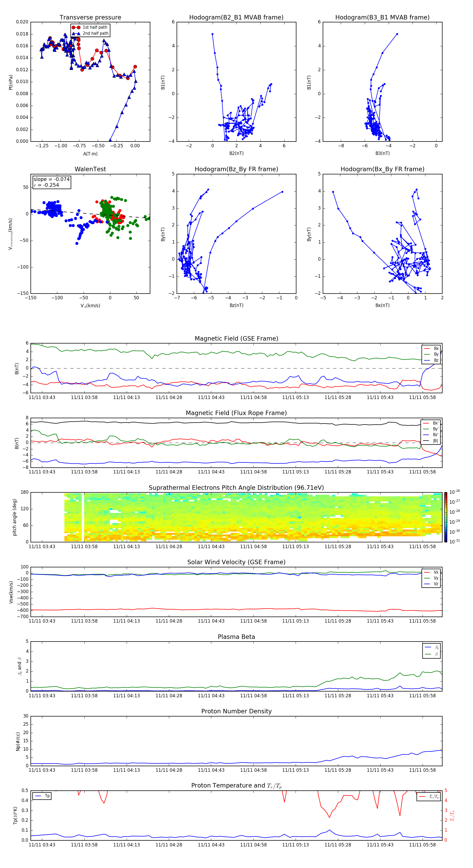Viewport: 473px width, 868px height.
Task: Click the 'Pt(nPa)' y-axis label
Action: (11, 82)
